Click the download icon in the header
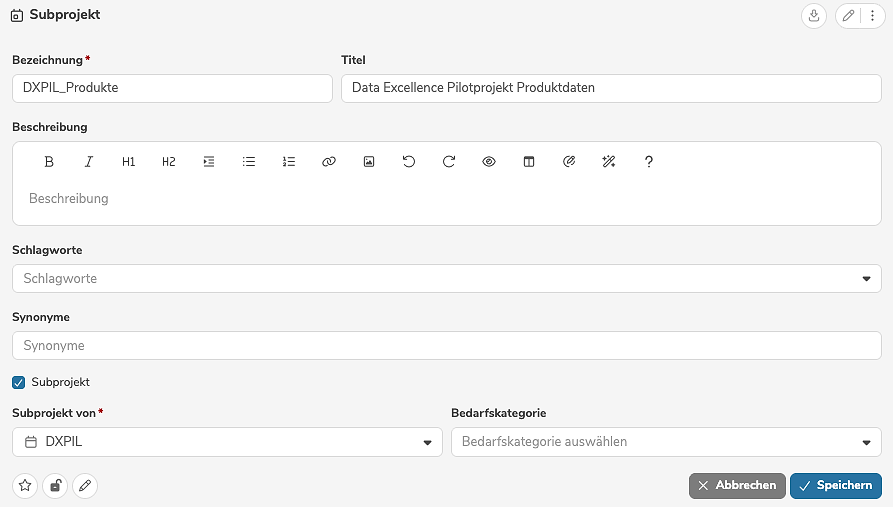893x507 pixels. click(814, 16)
